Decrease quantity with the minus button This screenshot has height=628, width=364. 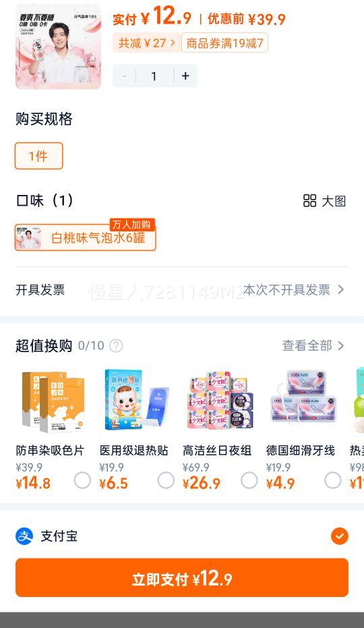[x=124, y=76]
